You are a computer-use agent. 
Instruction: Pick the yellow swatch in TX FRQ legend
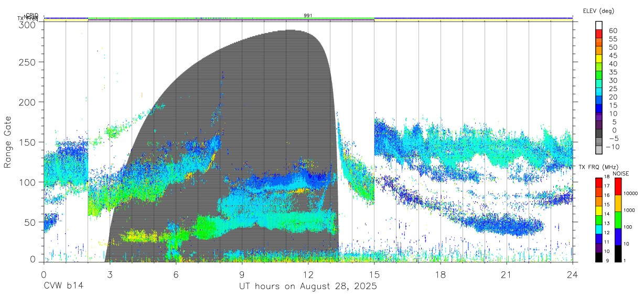point(599,211)
